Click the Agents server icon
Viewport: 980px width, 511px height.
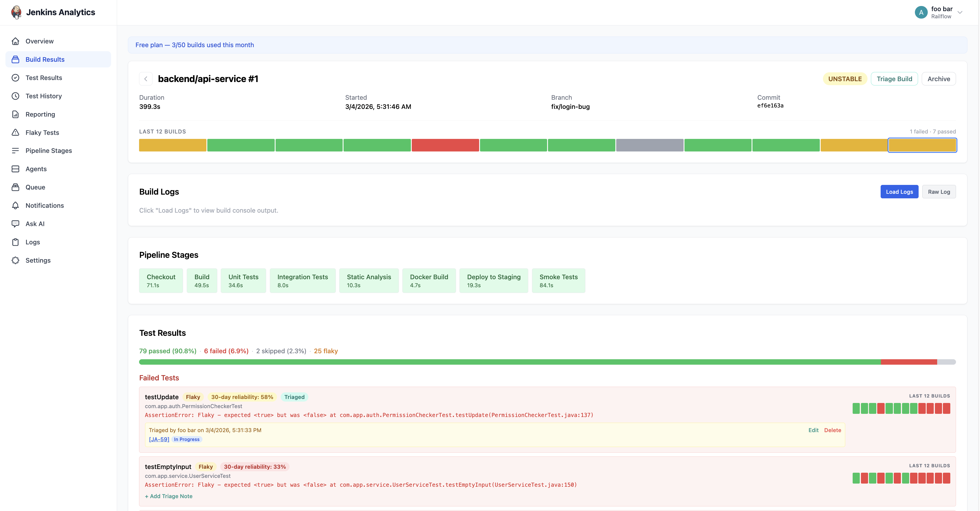click(15, 169)
